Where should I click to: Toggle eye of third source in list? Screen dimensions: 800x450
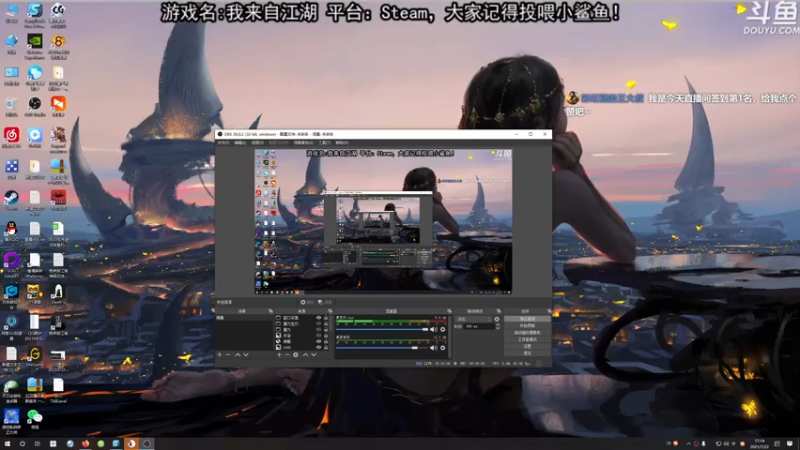(319, 330)
